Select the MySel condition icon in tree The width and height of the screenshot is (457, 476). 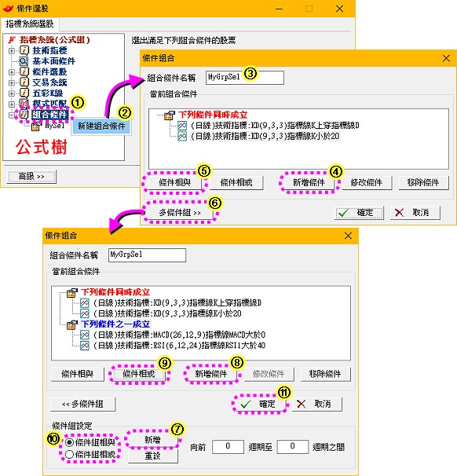(36, 126)
